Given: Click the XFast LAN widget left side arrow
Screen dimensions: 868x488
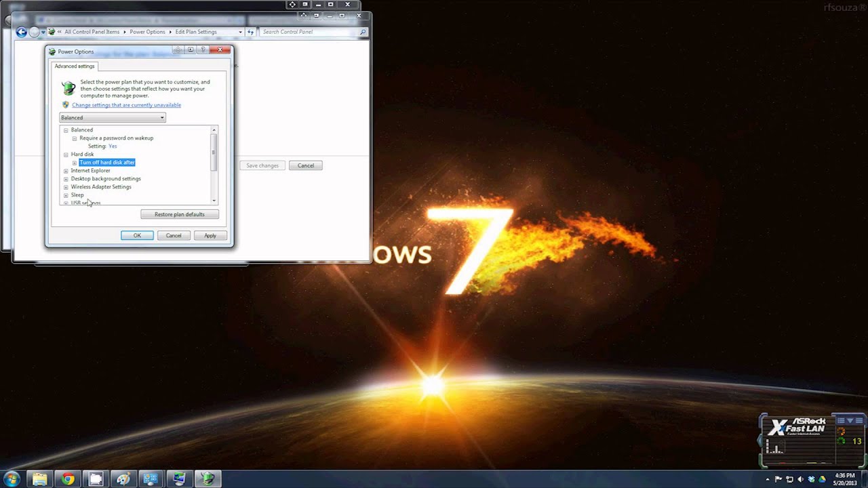Looking at the screenshot, I should coord(760,440).
